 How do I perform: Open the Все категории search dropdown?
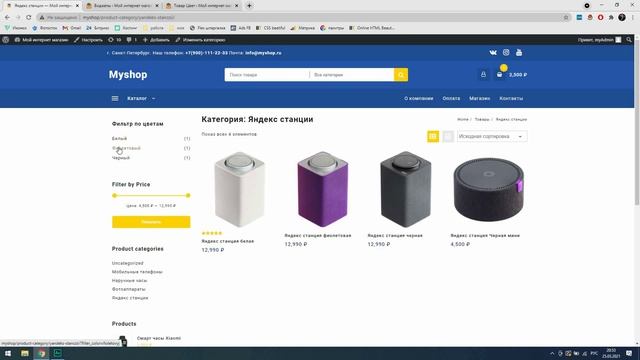tap(351, 75)
